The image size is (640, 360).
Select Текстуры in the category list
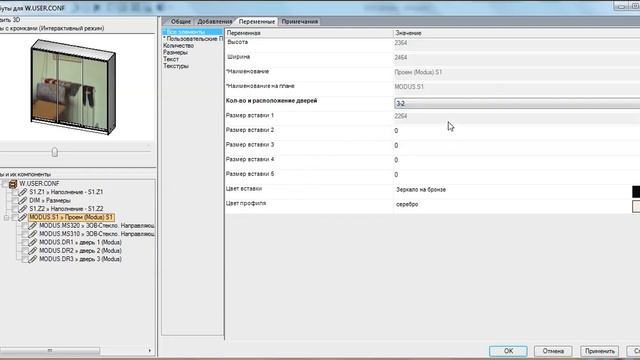click(176, 66)
